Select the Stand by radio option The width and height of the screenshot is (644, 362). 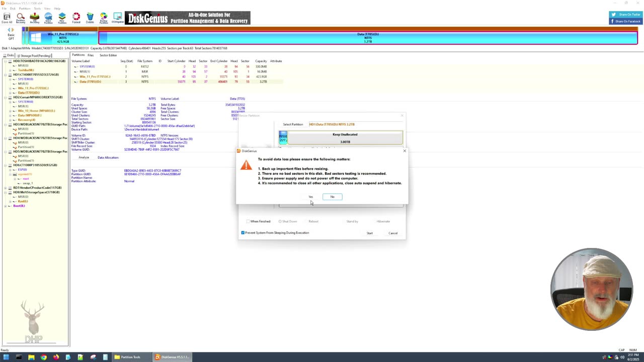[352, 221]
